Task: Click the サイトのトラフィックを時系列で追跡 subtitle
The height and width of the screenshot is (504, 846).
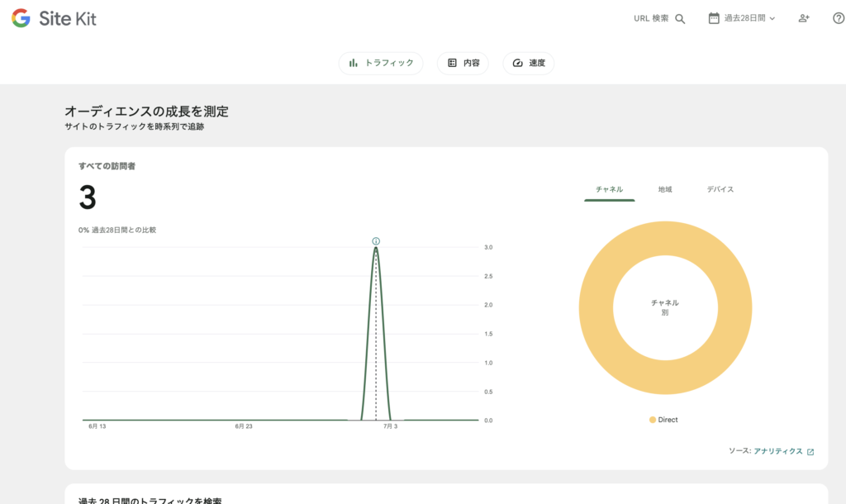Action: [135, 126]
